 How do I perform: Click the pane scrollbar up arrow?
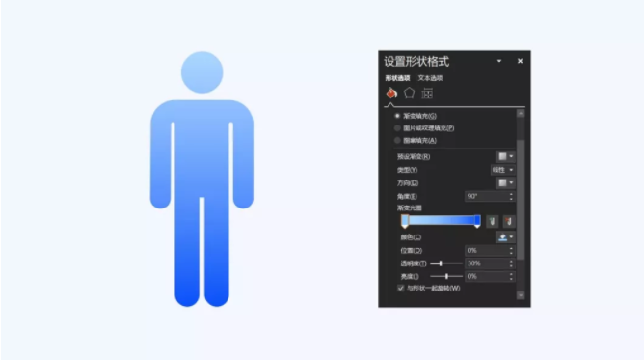[521, 114]
